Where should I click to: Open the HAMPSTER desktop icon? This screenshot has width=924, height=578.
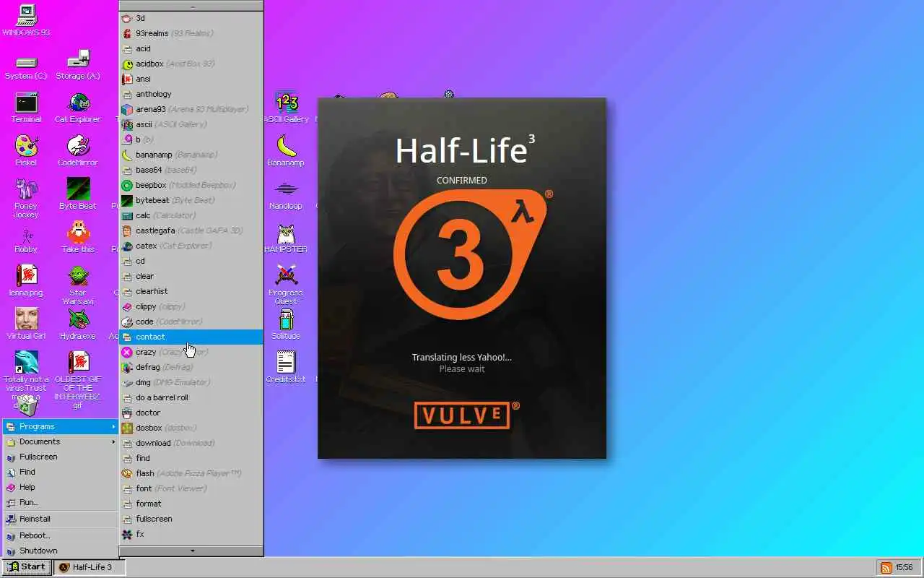point(287,238)
